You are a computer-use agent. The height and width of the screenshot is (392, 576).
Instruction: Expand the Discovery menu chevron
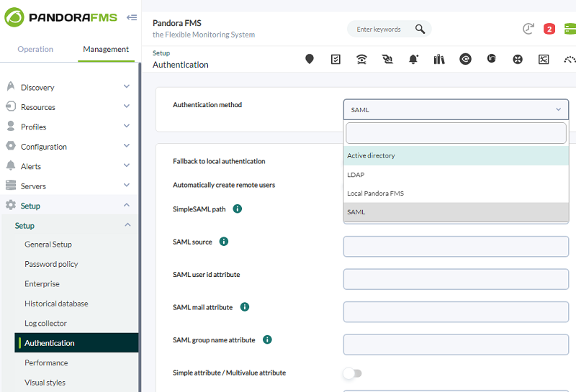click(127, 86)
